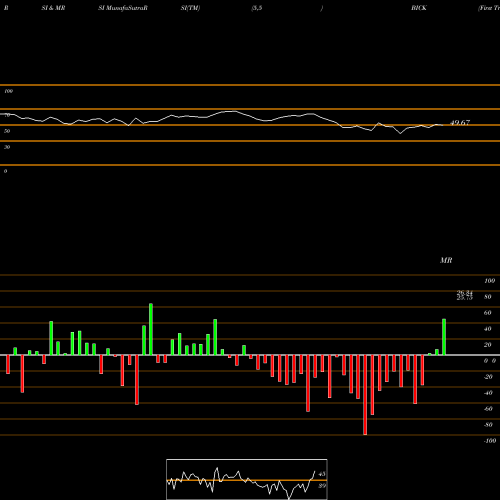Click the "100" label on the RSI axis
The width and height of the screenshot is (500, 500).
pyautogui.click(x=9, y=91)
